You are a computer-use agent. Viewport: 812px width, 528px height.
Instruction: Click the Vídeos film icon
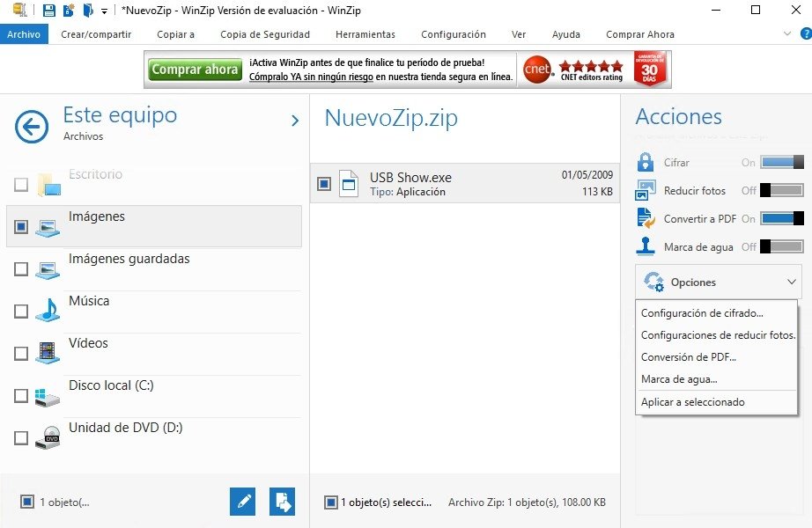48,353
